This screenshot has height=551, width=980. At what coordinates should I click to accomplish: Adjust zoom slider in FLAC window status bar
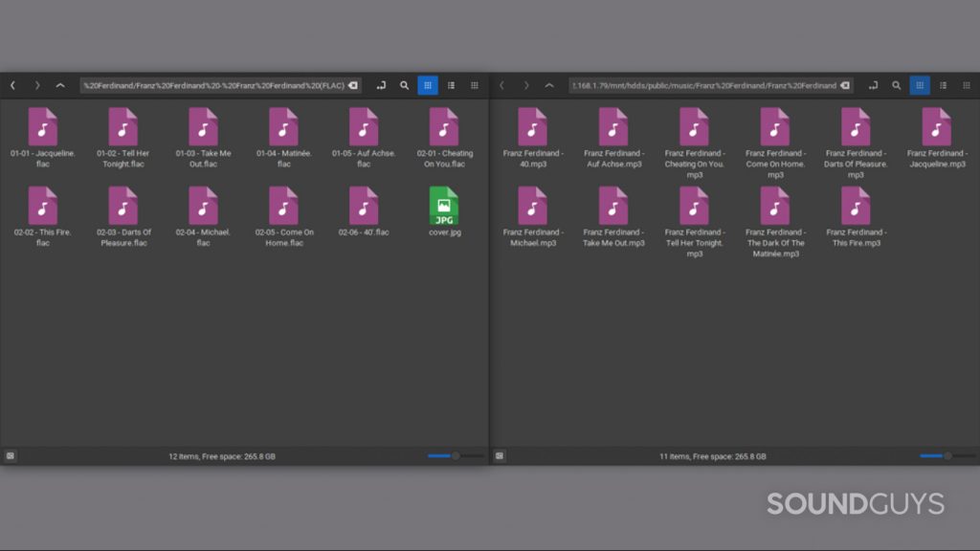pyautogui.click(x=456, y=456)
